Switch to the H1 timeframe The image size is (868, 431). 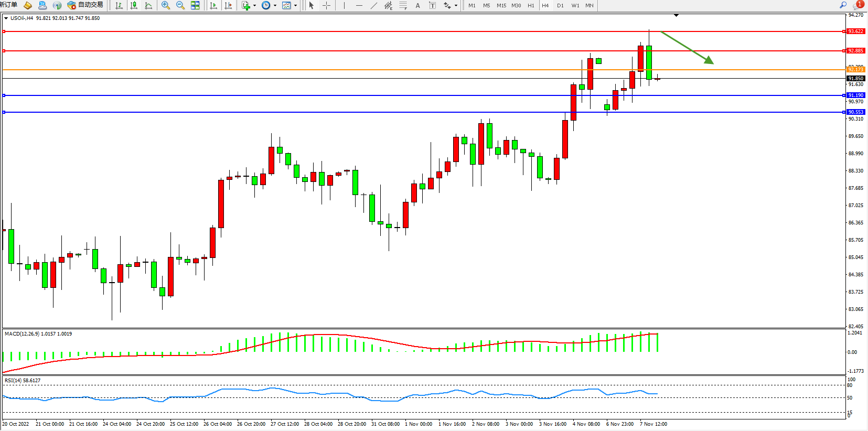click(x=531, y=5)
